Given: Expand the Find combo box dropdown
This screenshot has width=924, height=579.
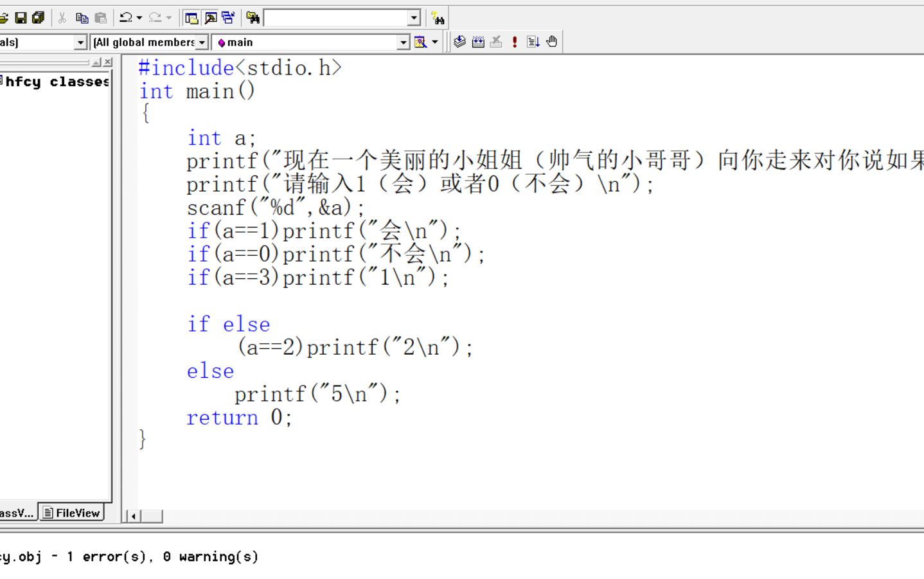Looking at the screenshot, I should (x=414, y=18).
